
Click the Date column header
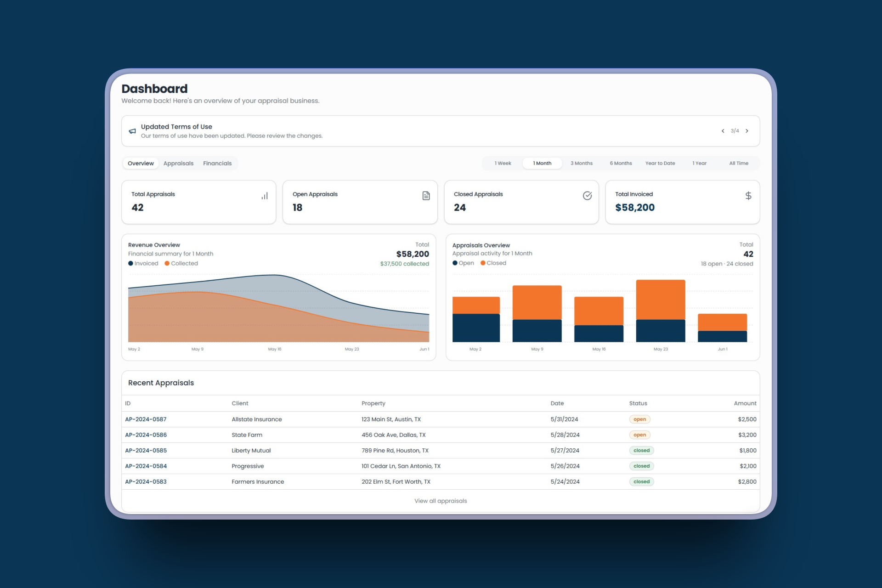pos(557,403)
